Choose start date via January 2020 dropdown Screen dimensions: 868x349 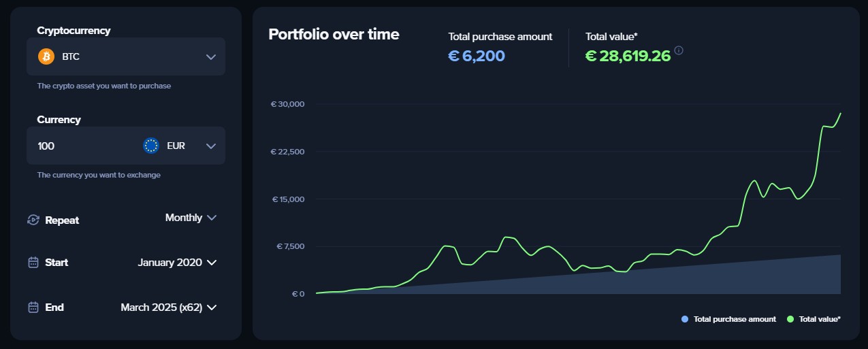[176, 263]
